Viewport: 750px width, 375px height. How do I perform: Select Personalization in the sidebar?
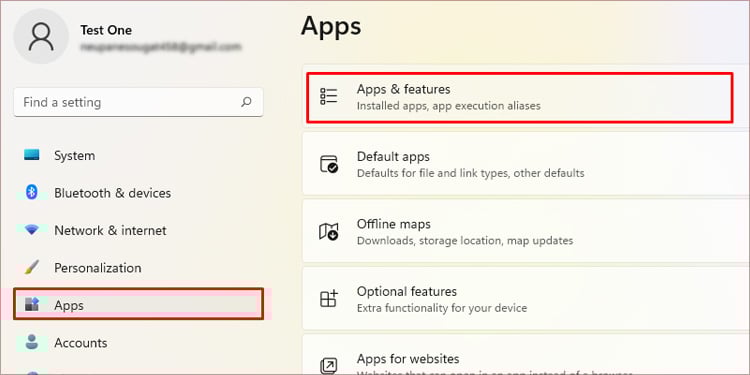(x=138, y=267)
